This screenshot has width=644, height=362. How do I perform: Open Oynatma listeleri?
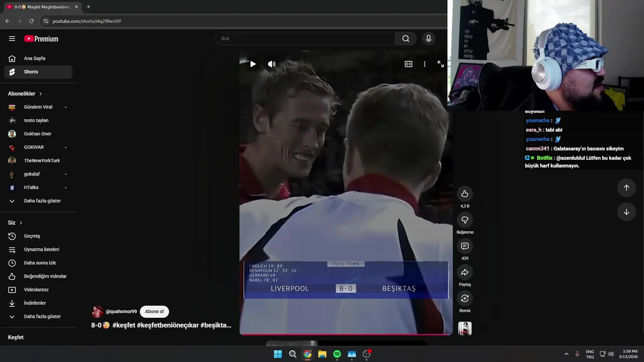click(38, 249)
